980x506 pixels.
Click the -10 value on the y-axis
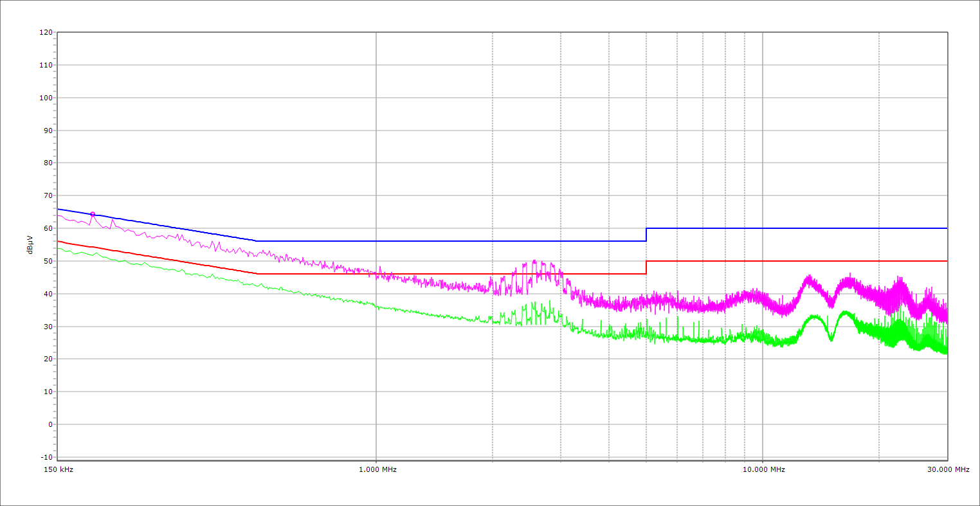46,457
